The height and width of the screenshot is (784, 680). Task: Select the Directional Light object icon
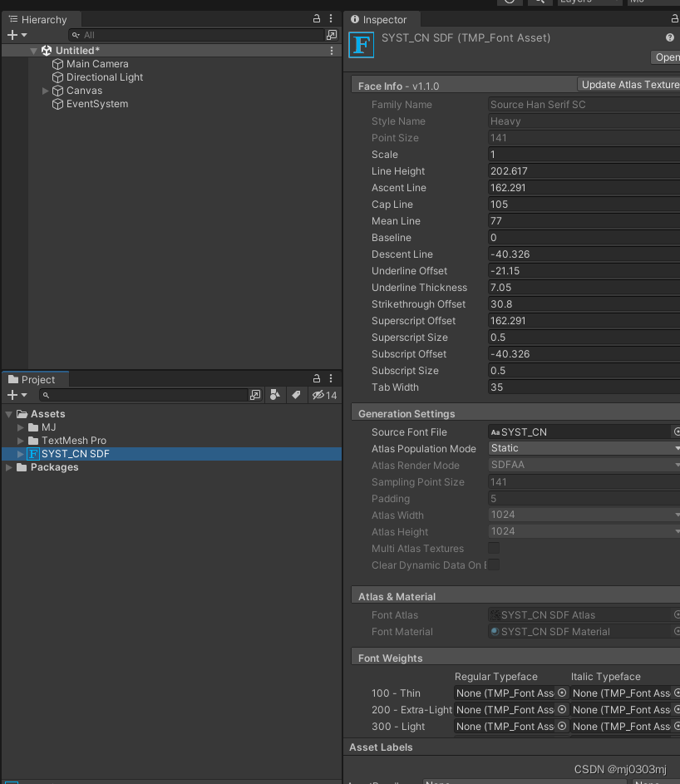[57, 76]
